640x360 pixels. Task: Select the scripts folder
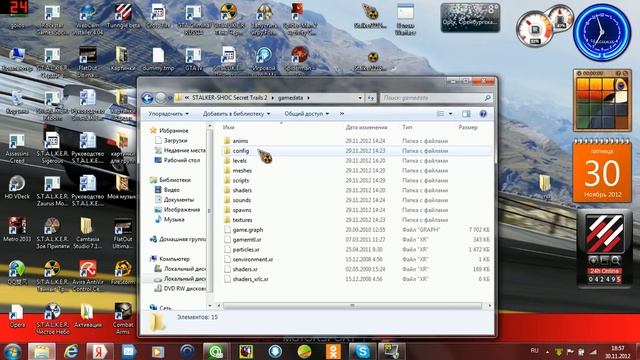(241, 180)
